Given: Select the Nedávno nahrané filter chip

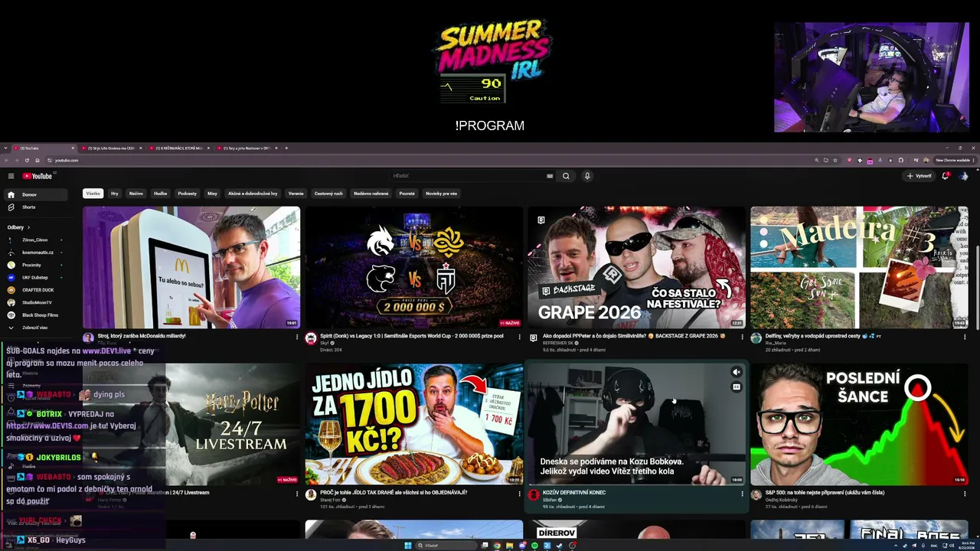Looking at the screenshot, I should [x=371, y=194].
